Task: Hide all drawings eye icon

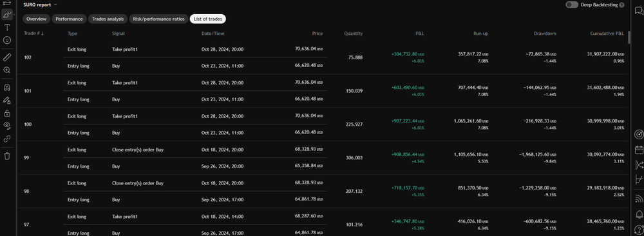Action: click(6, 125)
